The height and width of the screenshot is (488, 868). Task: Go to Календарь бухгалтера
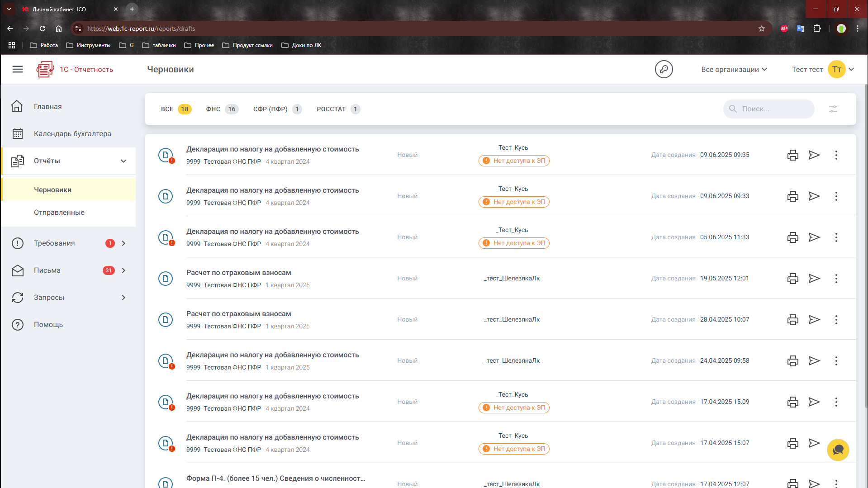click(72, 134)
